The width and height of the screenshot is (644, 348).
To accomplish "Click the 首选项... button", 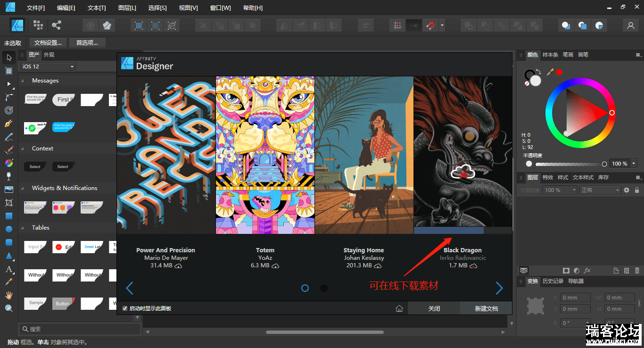I will point(87,43).
